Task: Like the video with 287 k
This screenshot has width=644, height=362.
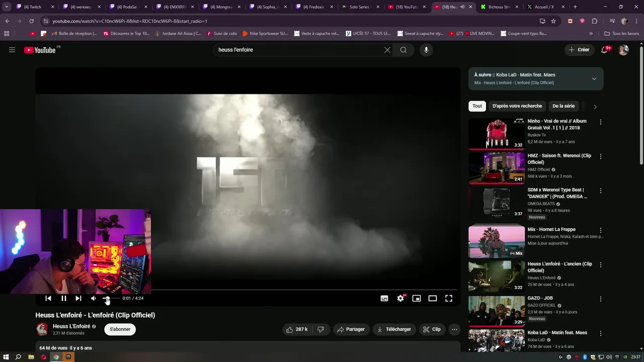Action: tap(296, 329)
